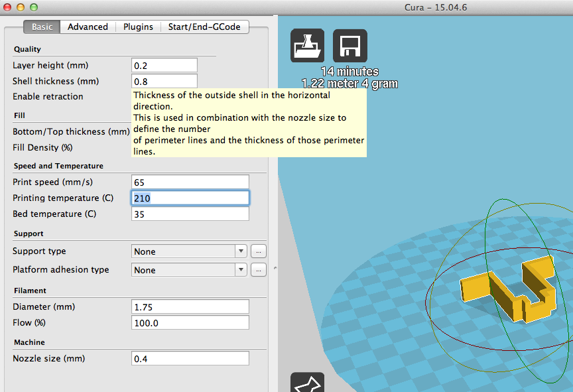
Task: Click the Machine section heading
Action: pos(29,342)
